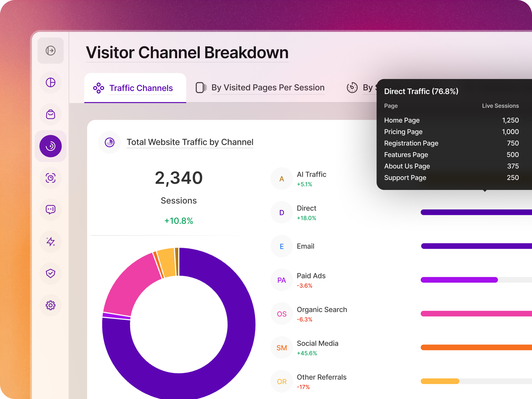Click the Paid Ads 'PA' avatar
The image size is (532, 399).
(x=282, y=280)
